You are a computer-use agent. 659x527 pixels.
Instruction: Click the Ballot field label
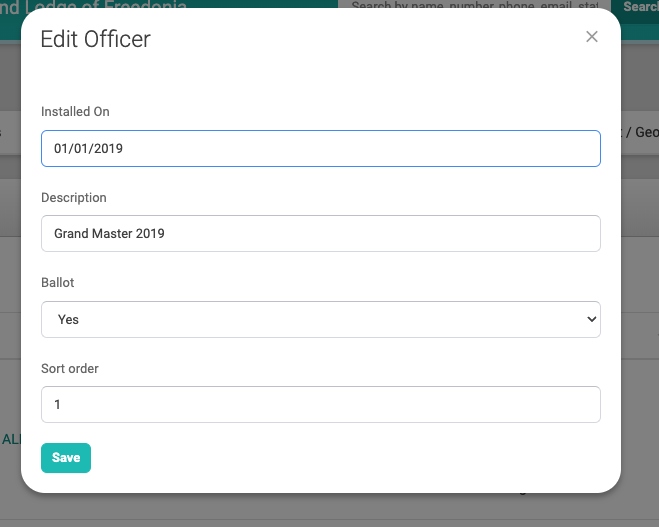(x=58, y=282)
